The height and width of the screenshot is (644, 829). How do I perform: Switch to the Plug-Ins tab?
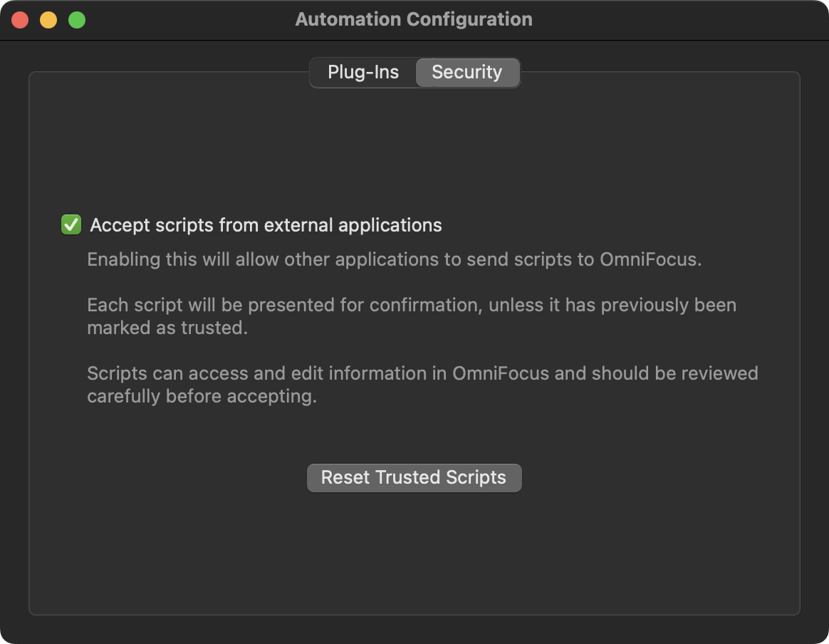[x=363, y=73]
